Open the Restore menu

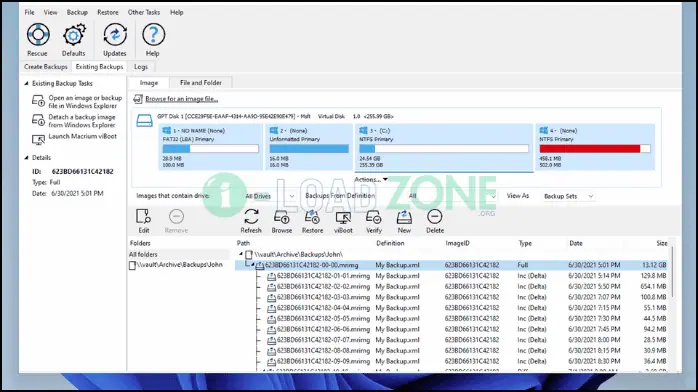point(108,12)
